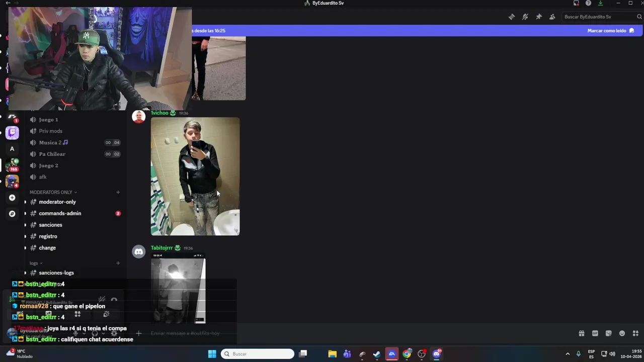Image resolution: width=644 pixels, height=362 pixels.
Task: Open the emoji picker
Action: pos(622,333)
